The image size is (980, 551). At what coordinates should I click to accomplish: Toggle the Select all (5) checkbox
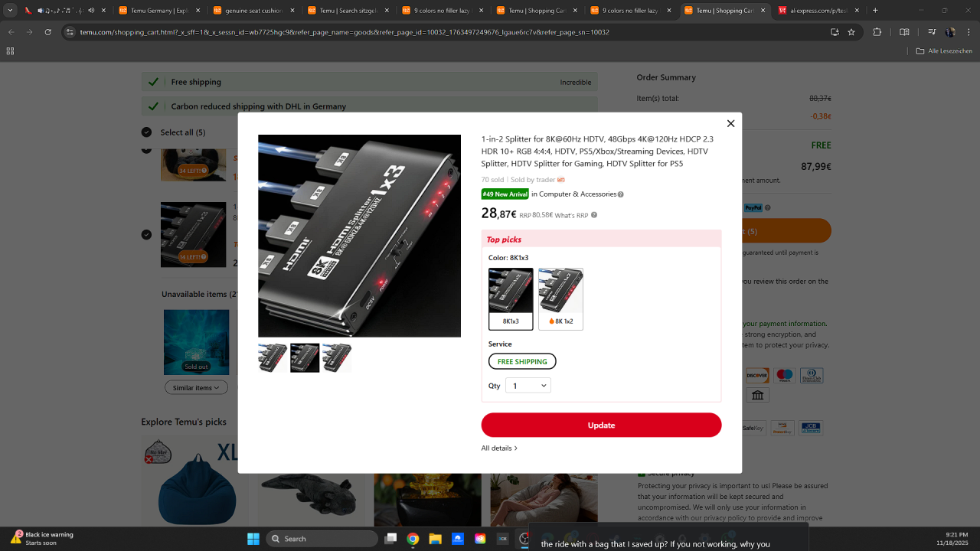pos(147,132)
